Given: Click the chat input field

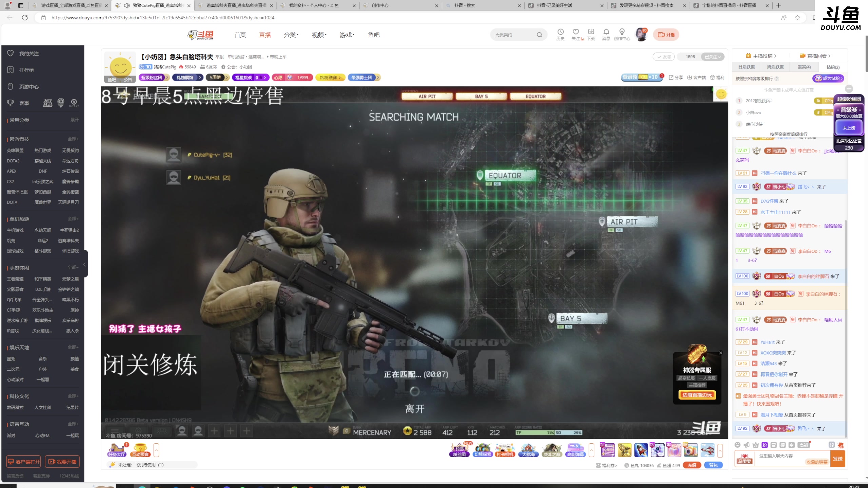Looking at the screenshot, I should click(792, 459).
